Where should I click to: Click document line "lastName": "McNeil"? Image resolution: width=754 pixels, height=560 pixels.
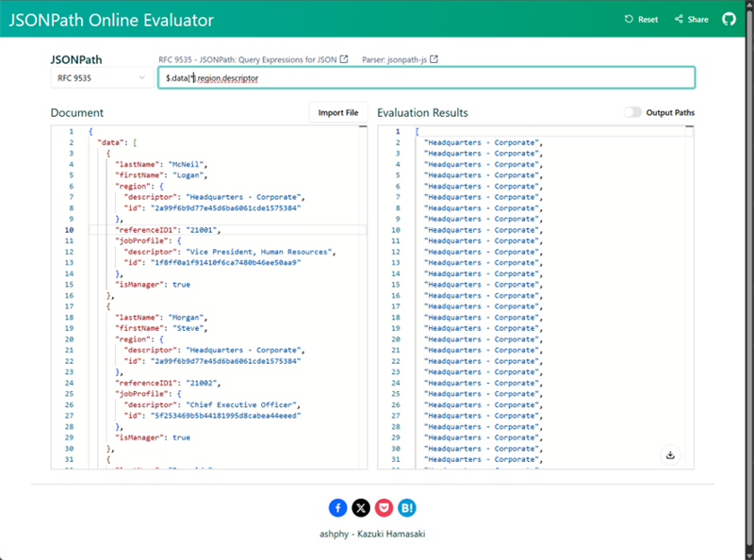[x=161, y=165]
